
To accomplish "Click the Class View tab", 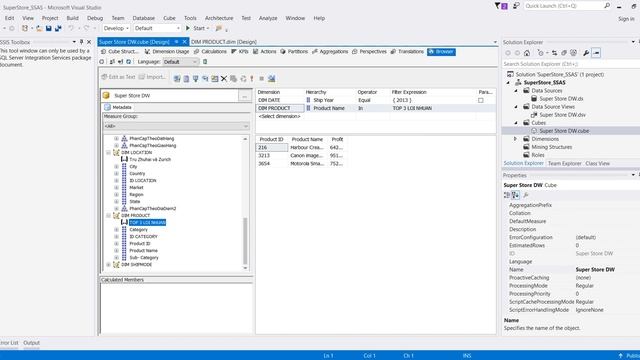I will coord(597,163).
